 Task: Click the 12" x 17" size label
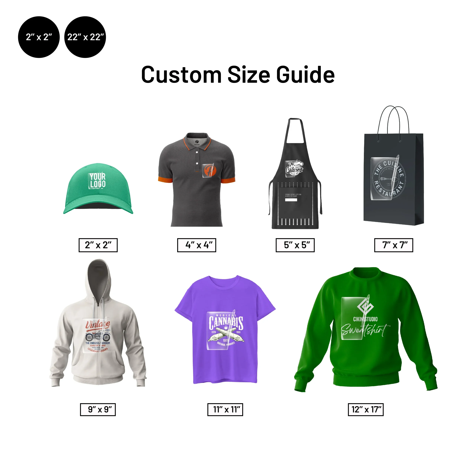tap(366, 409)
